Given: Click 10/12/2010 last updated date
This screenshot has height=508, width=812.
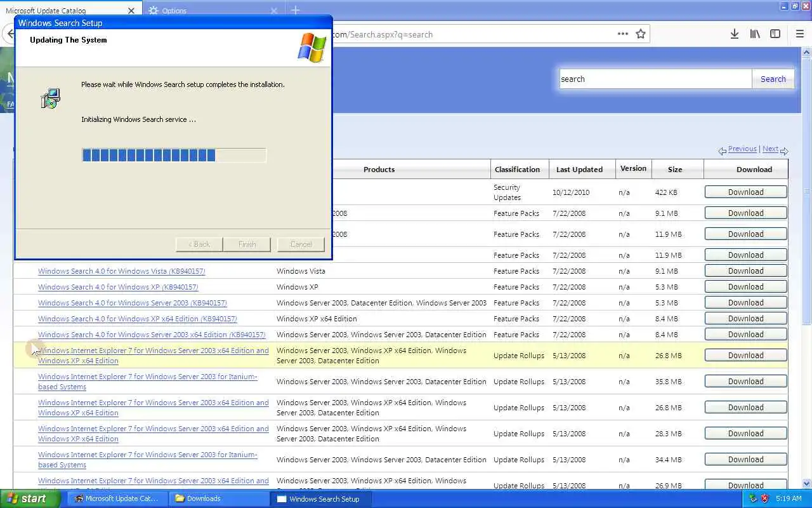Looking at the screenshot, I should 571,192.
